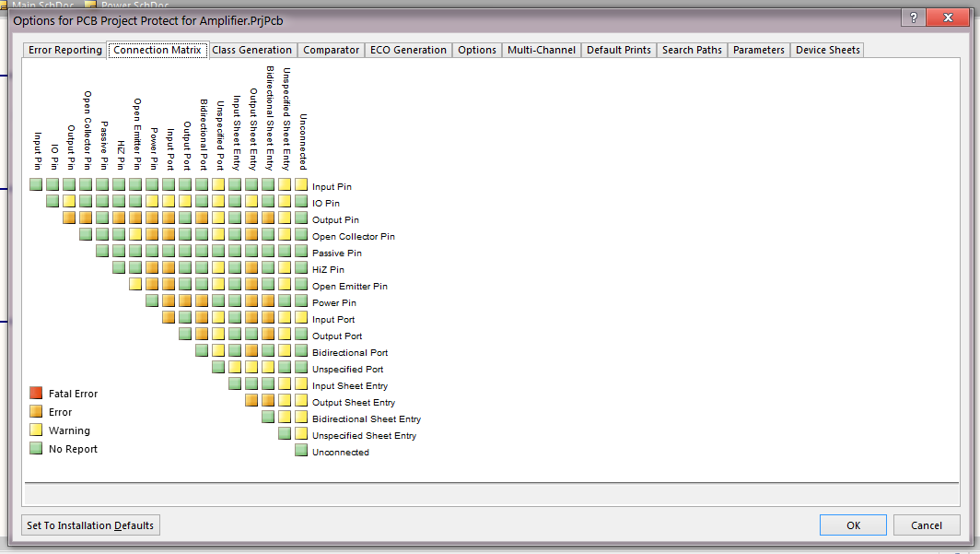Show the Search Paths tab
The height and width of the screenshot is (554, 980).
click(x=692, y=50)
